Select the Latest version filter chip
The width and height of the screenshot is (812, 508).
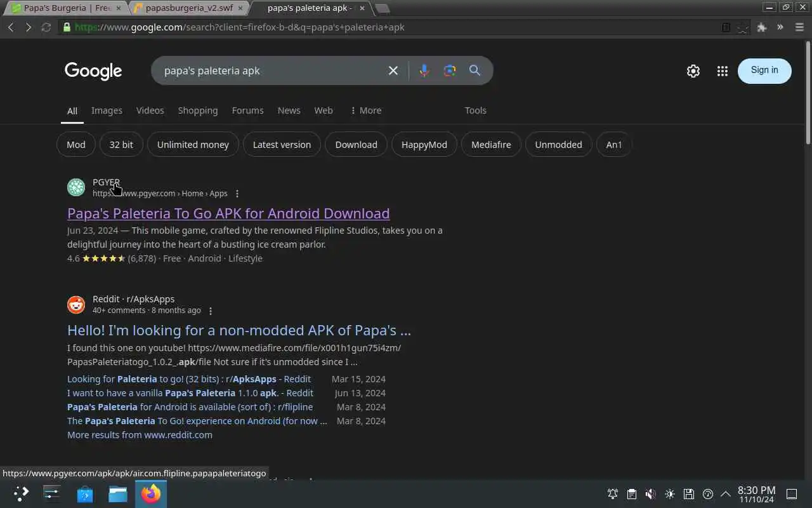pyautogui.click(x=282, y=145)
